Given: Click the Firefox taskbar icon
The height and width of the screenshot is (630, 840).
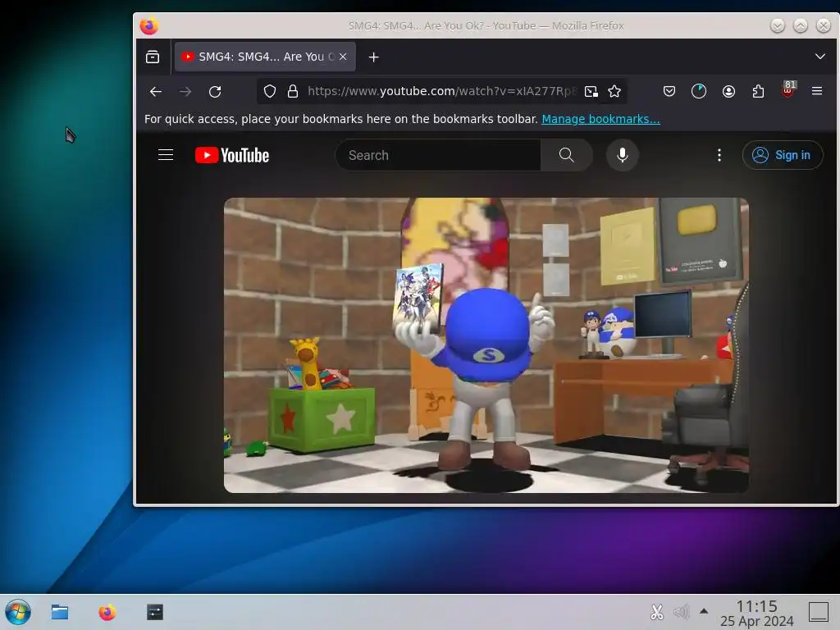Looking at the screenshot, I should tap(107, 612).
